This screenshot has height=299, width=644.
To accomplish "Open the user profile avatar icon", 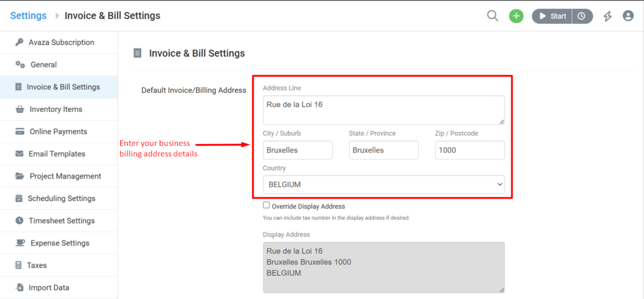I will 628,16.
